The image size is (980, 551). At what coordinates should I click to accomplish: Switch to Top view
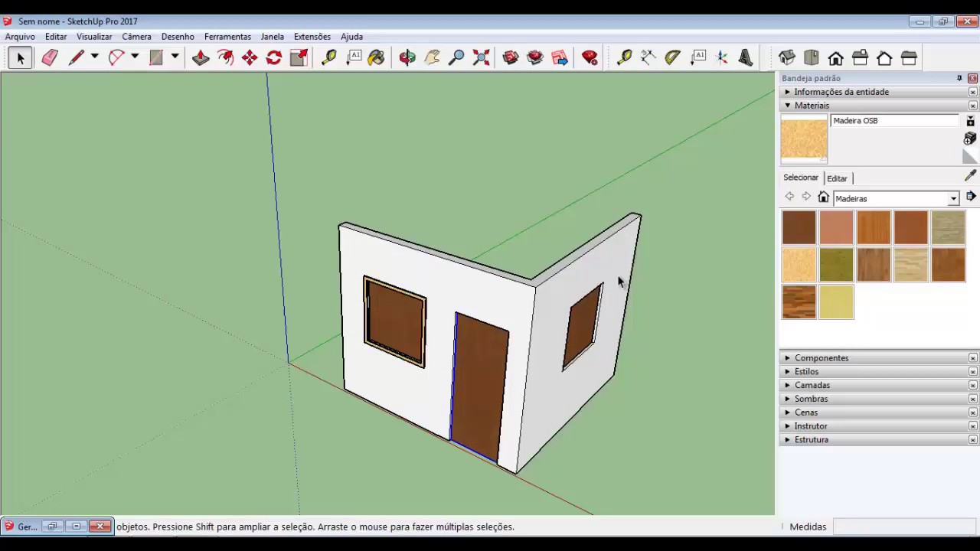tap(812, 57)
